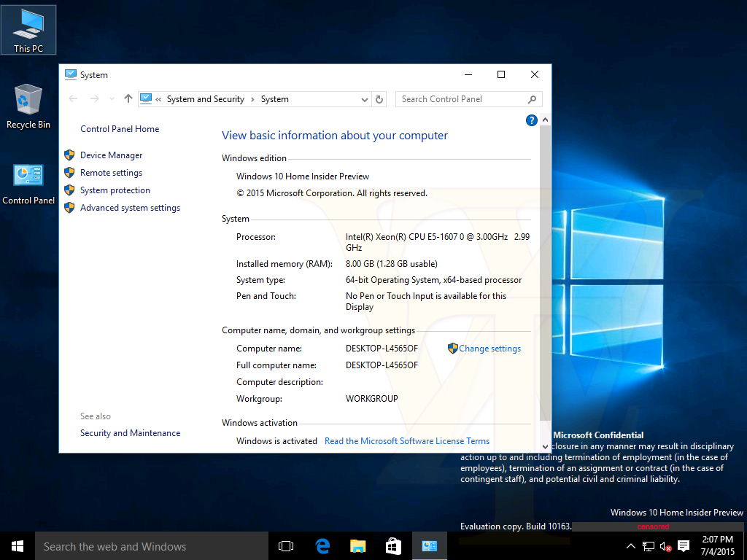Click the 8.00 GB (1.28 GB usable) value

pyautogui.click(x=392, y=264)
